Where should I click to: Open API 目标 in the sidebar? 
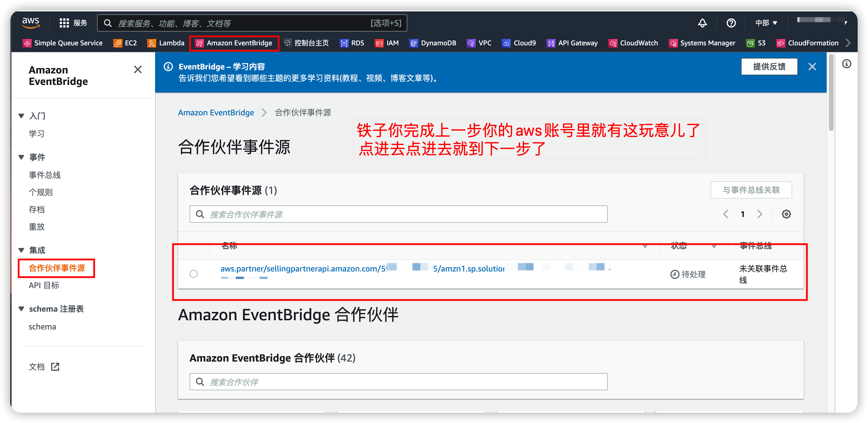44,286
